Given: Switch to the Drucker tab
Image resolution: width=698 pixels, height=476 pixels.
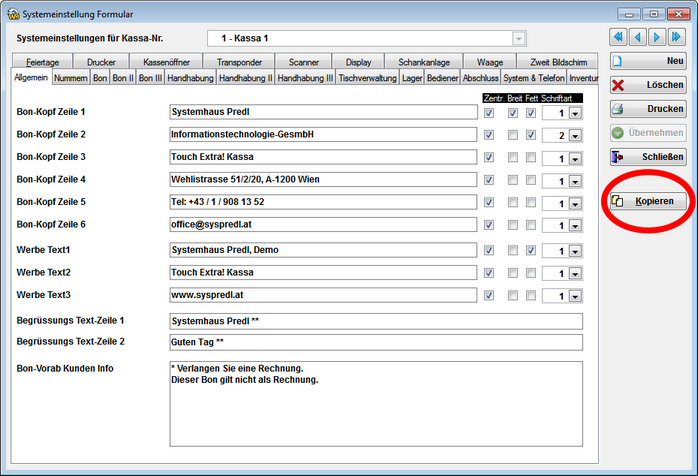Looking at the screenshot, I should [x=101, y=62].
